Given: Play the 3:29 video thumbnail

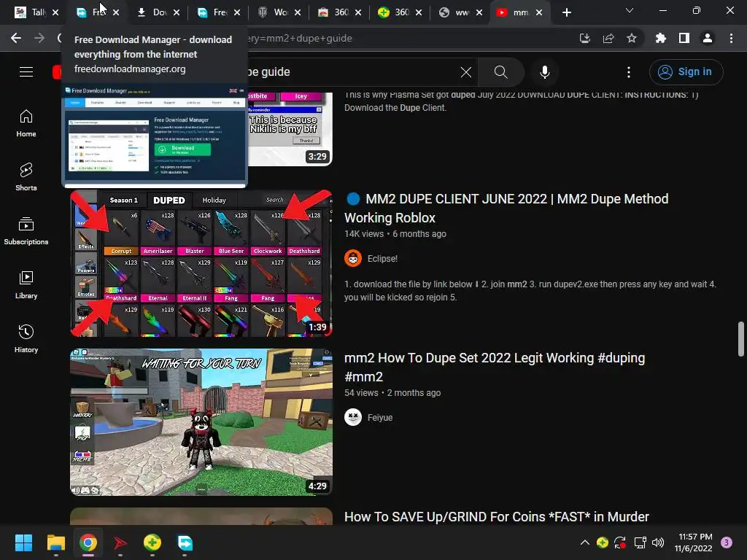Looking at the screenshot, I should [x=290, y=130].
